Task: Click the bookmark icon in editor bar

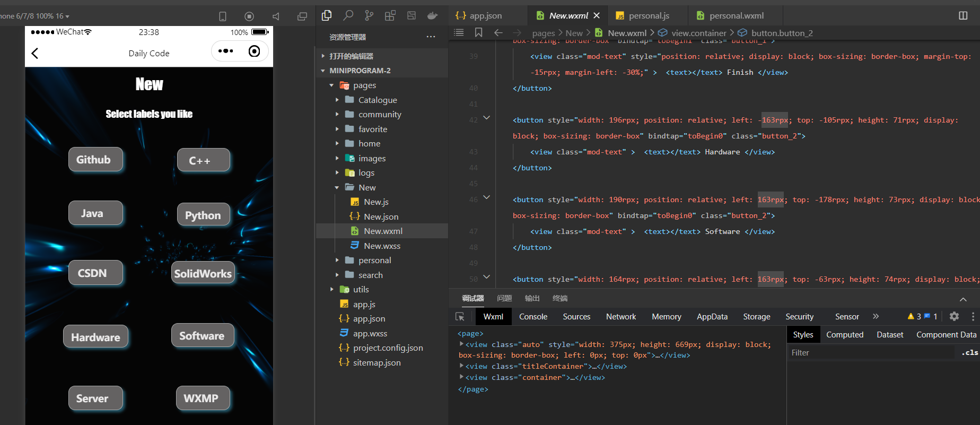Action: pyautogui.click(x=478, y=32)
